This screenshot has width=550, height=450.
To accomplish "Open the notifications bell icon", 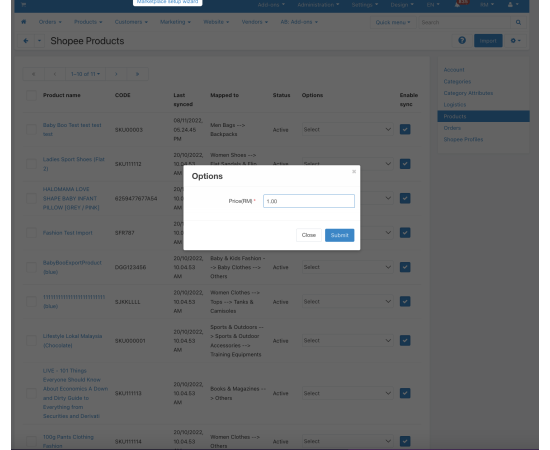I will coord(457,5).
